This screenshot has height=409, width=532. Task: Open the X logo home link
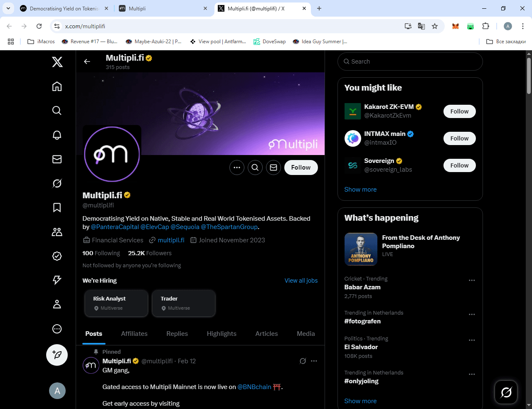[57, 62]
